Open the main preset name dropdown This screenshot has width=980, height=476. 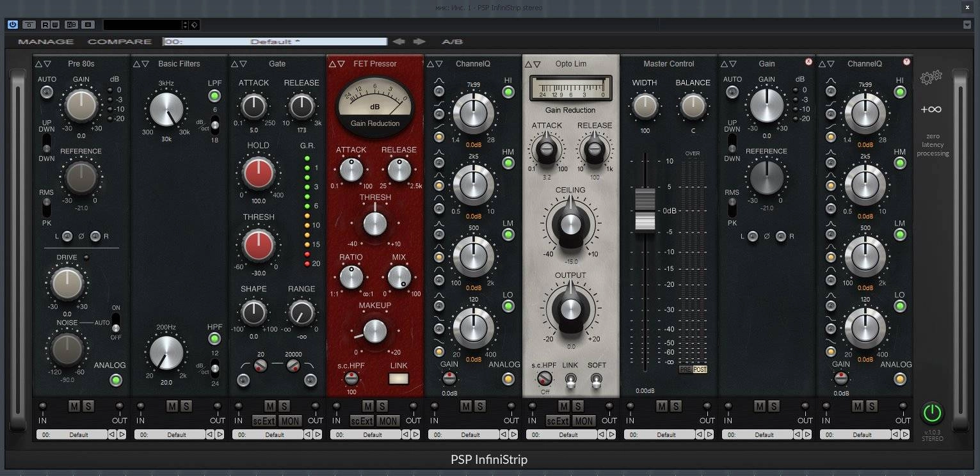tap(275, 42)
